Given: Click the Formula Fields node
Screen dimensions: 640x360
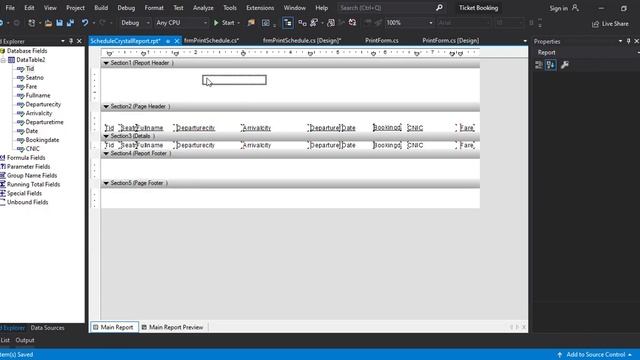Looking at the screenshot, I should click(x=26, y=158).
